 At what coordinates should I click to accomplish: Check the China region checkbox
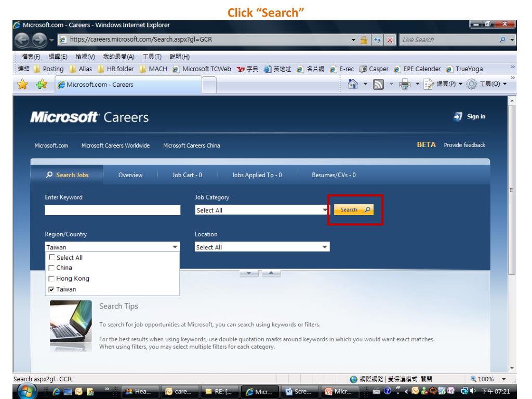point(51,268)
